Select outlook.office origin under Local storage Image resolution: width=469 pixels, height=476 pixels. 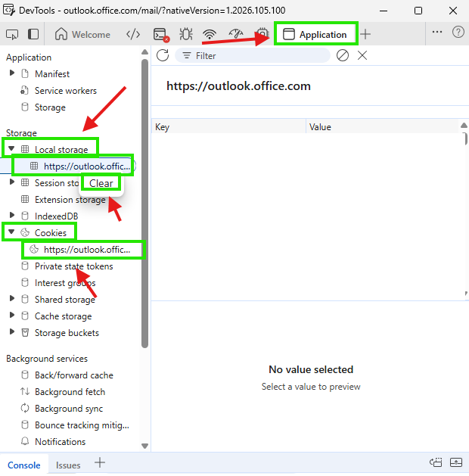(87, 166)
